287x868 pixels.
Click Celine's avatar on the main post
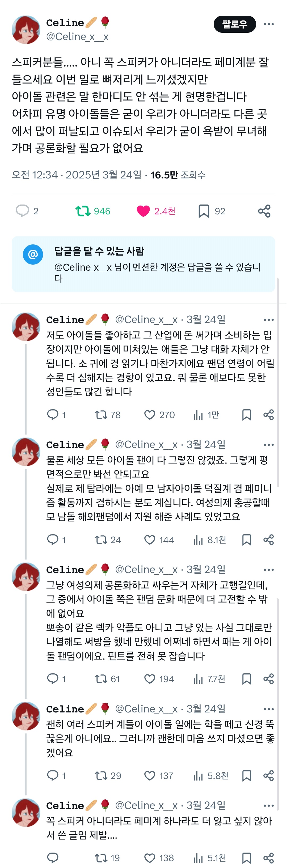[x=26, y=30]
